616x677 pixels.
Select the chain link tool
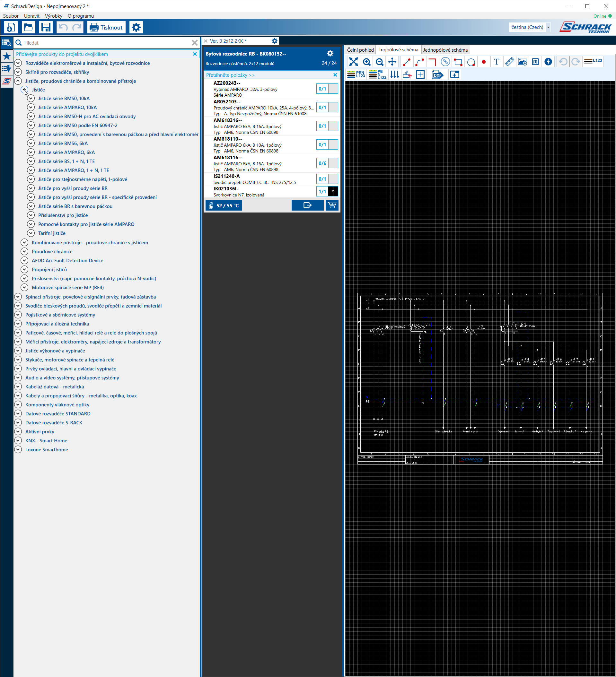(x=445, y=62)
